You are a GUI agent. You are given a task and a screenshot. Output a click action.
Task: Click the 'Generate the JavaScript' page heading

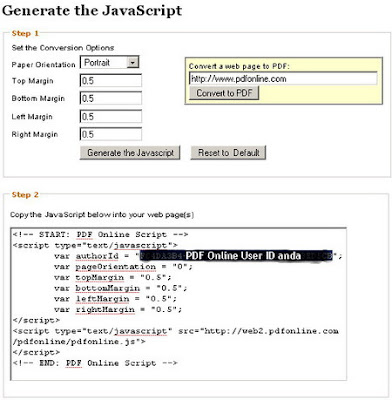point(92,10)
